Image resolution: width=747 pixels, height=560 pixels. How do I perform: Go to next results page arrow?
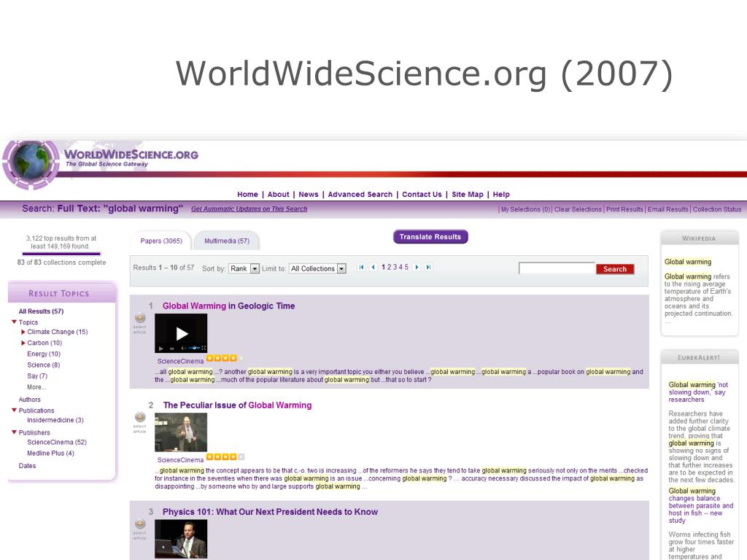[x=417, y=267]
